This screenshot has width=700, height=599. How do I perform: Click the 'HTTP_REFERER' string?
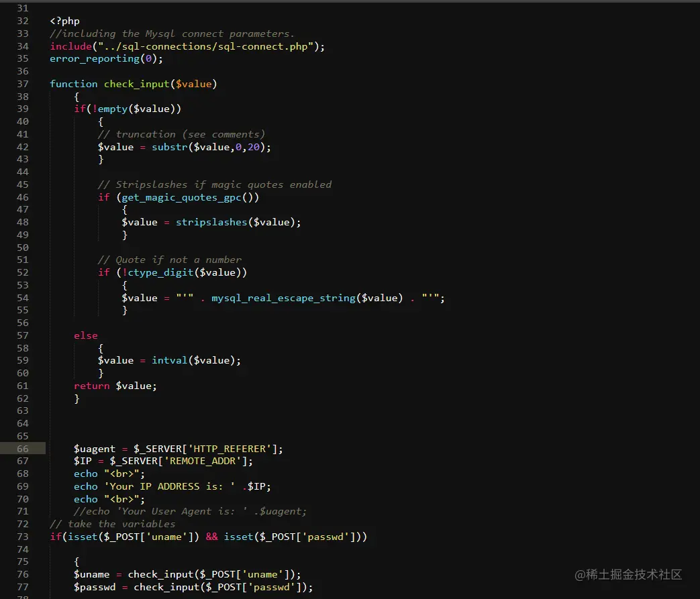pos(230,449)
